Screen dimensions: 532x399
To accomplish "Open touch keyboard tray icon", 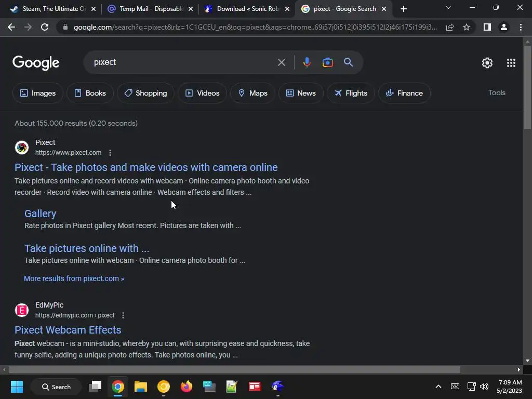I will [455, 387].
